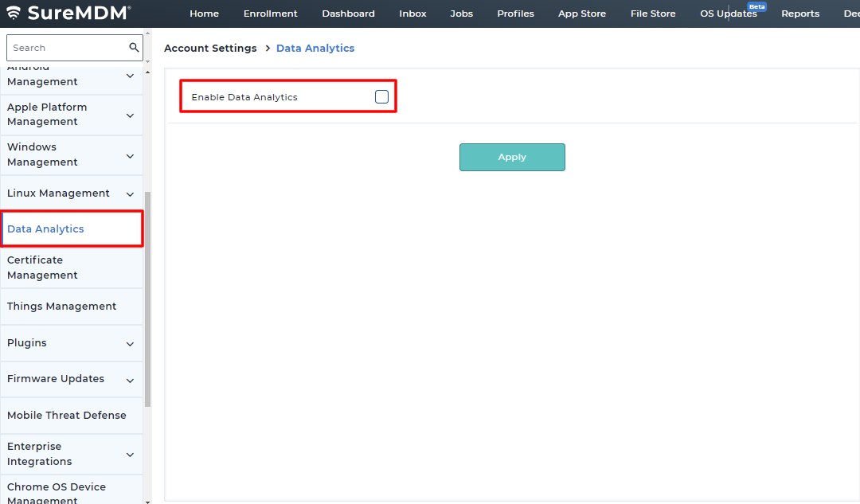The width and height of the screenshot is (860, 504).
Task: Go to App Store tab
Action: (x=582, y=14)
